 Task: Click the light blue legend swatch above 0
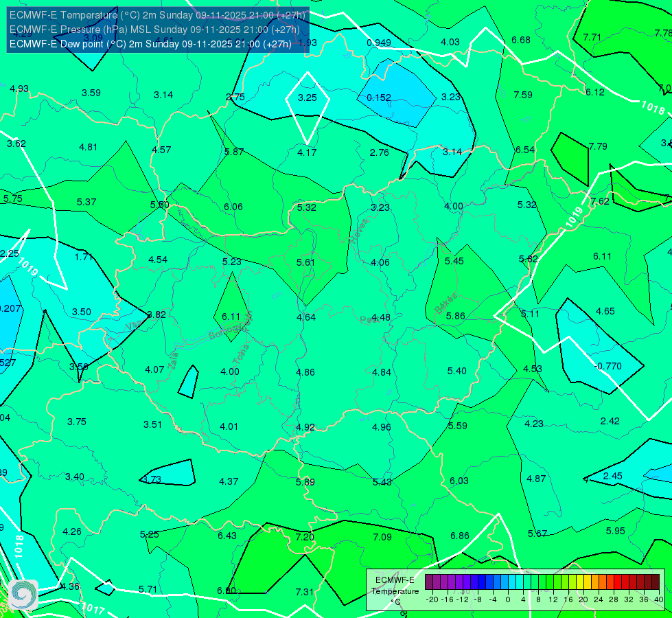coord(505,582)
